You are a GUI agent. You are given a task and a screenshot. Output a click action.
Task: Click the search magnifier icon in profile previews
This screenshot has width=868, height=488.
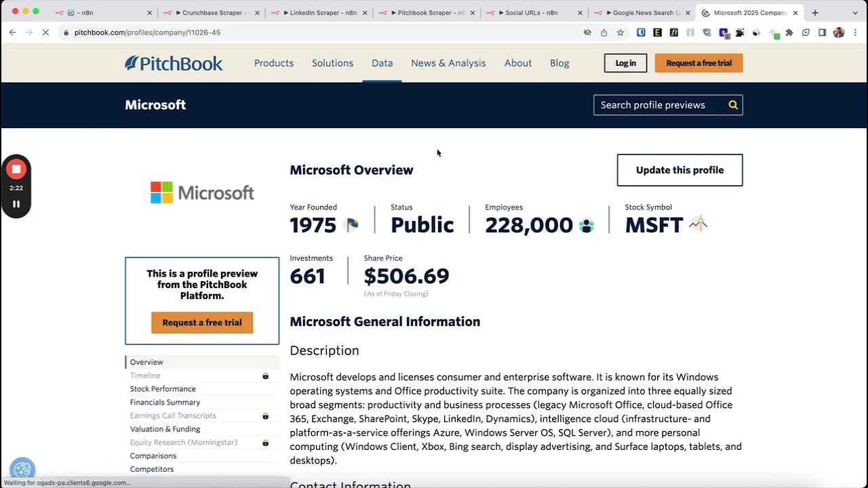click(733, 105)
